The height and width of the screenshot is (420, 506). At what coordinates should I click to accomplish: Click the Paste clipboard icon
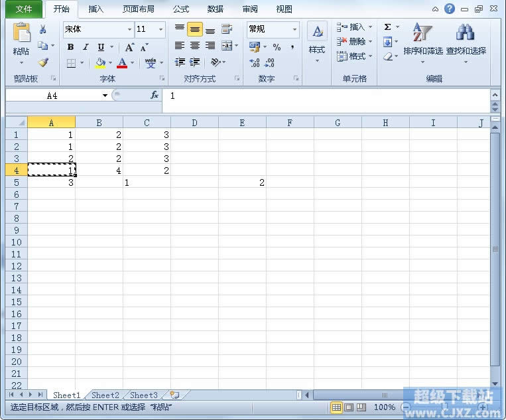[21, 33]
